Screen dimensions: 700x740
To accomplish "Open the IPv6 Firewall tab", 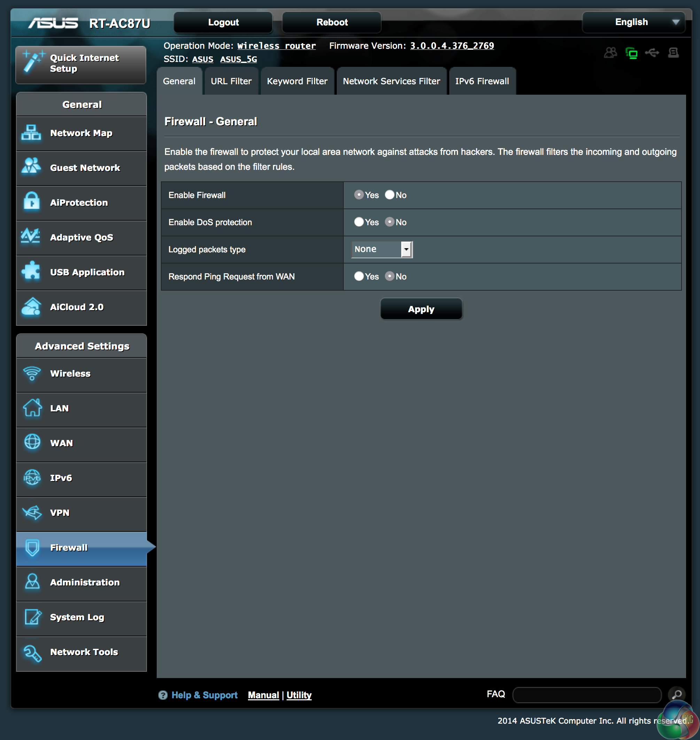I will 482,81.
